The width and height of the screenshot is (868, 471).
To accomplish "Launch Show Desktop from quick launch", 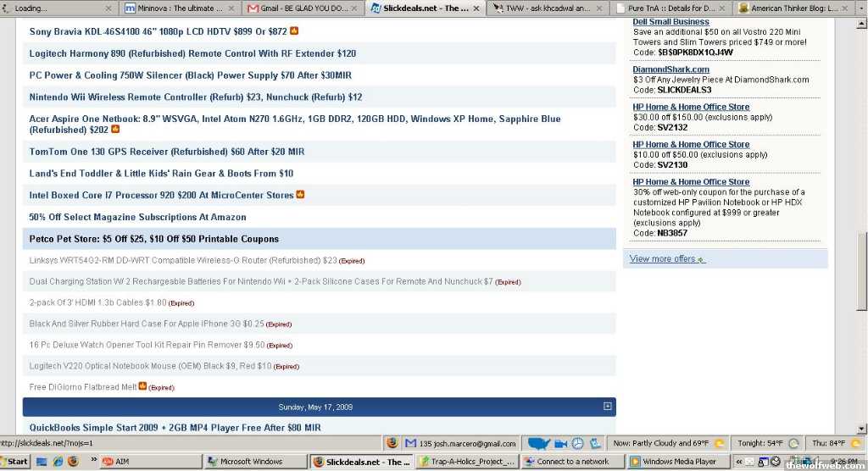I will click(x=42, y=461).
